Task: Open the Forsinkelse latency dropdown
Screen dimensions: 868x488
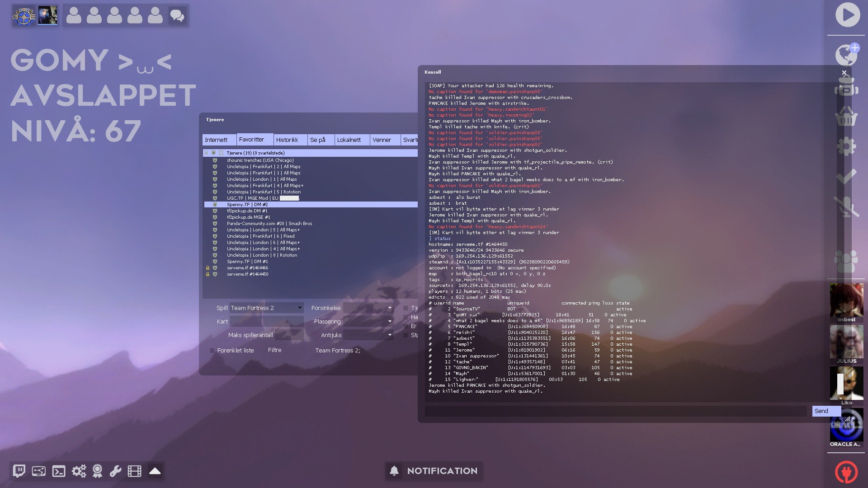Action: pos(368,308)
